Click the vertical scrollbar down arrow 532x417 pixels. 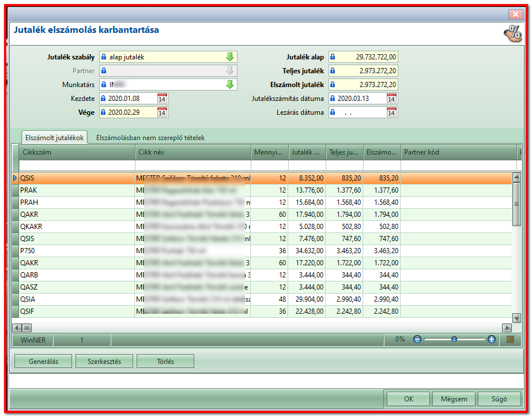tap(516, 318)
